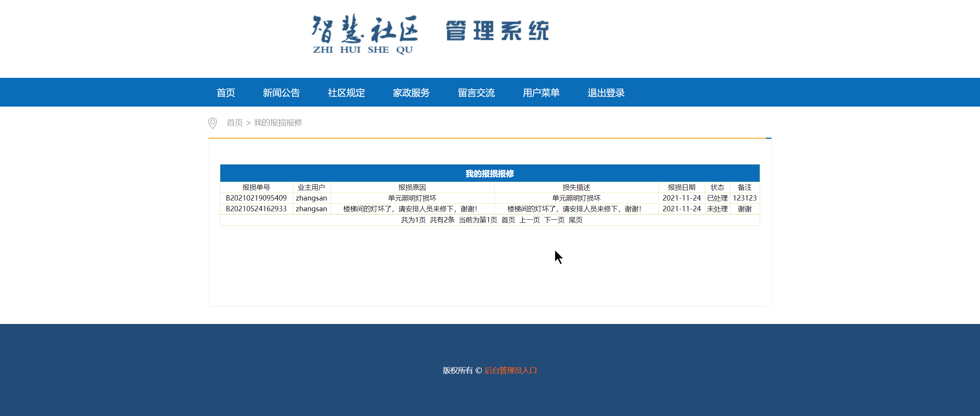Viewport: 980px width, 416px height.
Task: Click the 下一页 pagination link
Action: point(554,220)
